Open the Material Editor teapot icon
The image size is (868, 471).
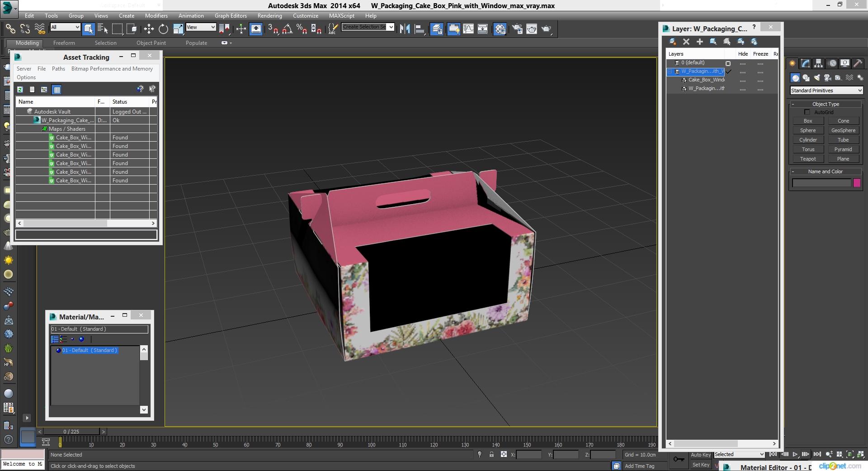500,29
